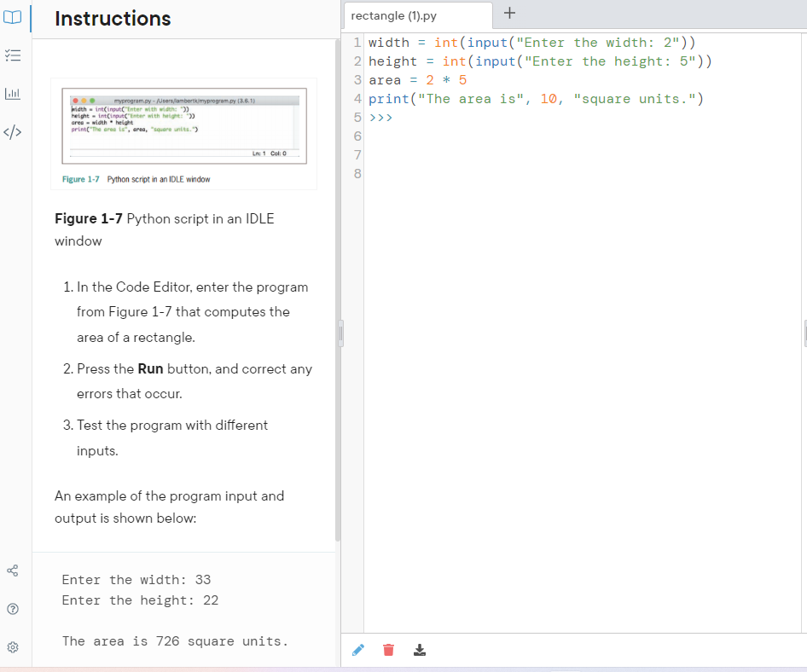
Task: Click line number 1 in the gutter
Action: (357, 43)
